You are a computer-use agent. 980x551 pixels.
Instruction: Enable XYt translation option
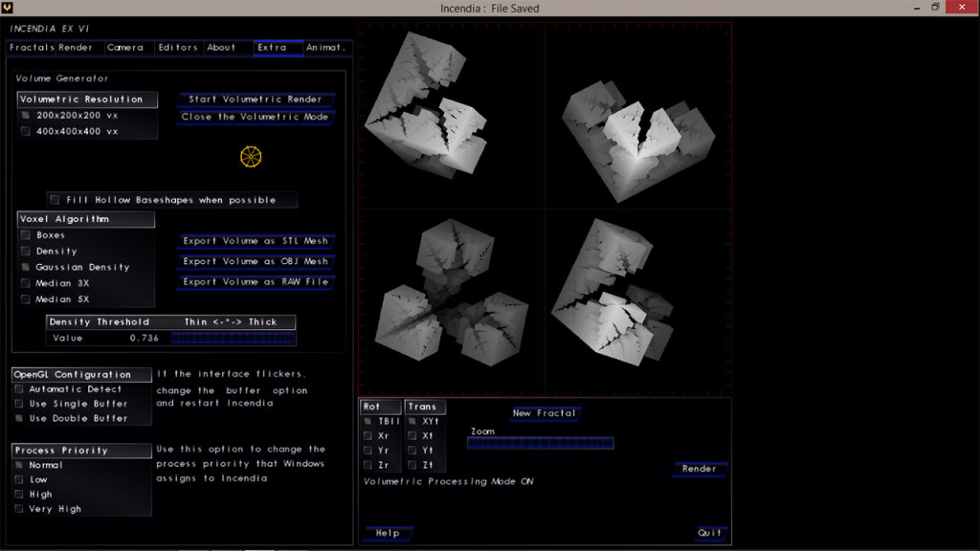point(412,422)
